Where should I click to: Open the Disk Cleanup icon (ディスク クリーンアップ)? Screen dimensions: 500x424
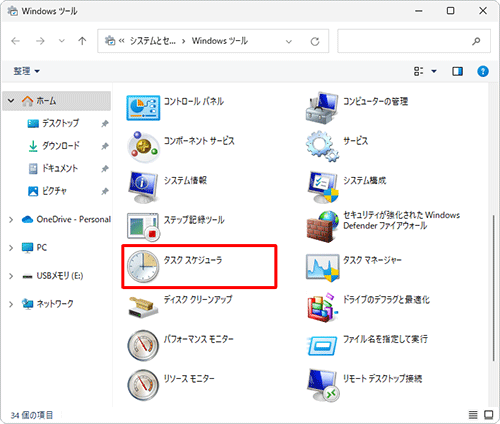click(x=143, y=307)
